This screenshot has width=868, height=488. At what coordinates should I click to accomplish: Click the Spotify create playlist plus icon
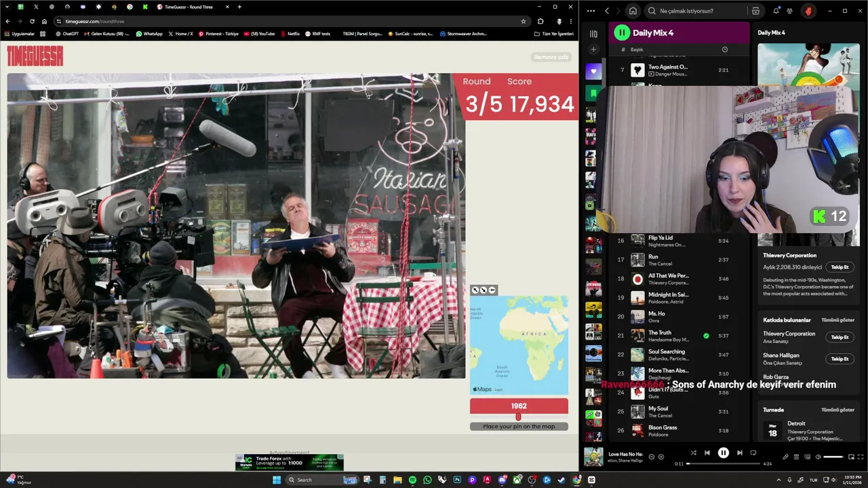click(593, 49)
